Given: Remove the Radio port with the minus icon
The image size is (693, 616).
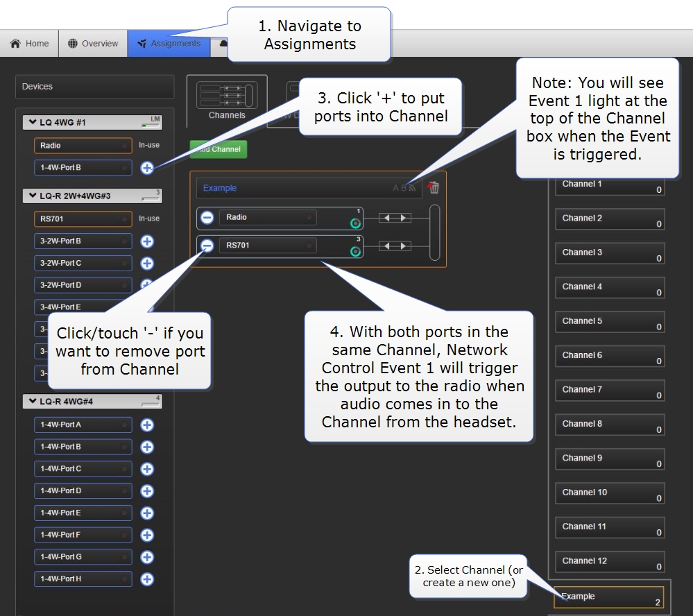Looking at the screenshot, I should coord(207,218).
